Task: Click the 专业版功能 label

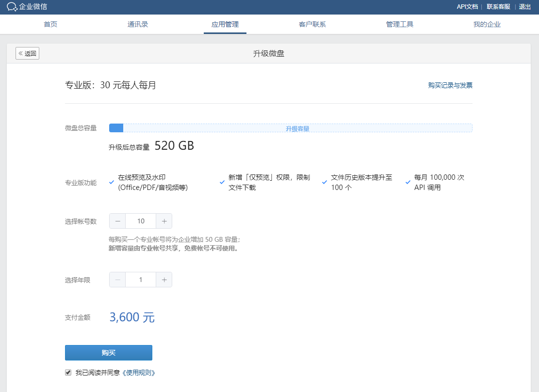Action: pyautogui.click(x=81, y=183)
